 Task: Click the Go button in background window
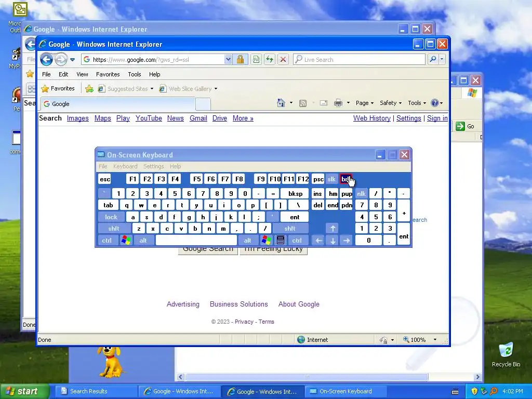tap(465, 126)
